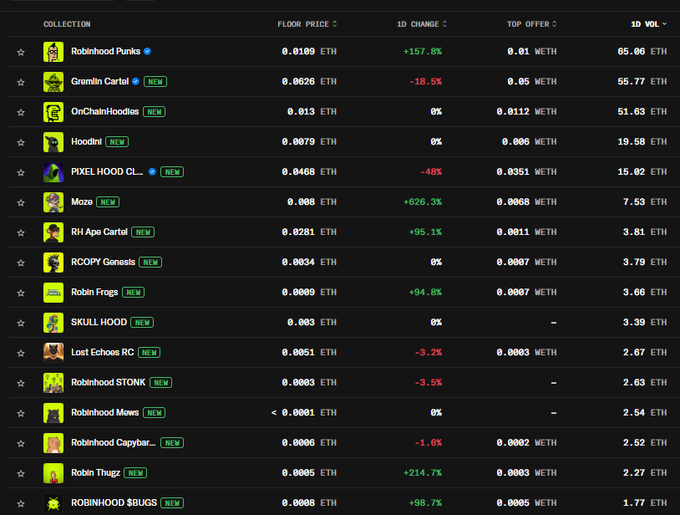The width and height of the screenshot is (680, 515).
Task: Star the Robin Frogs row
Action: click(x=20, y=293)
